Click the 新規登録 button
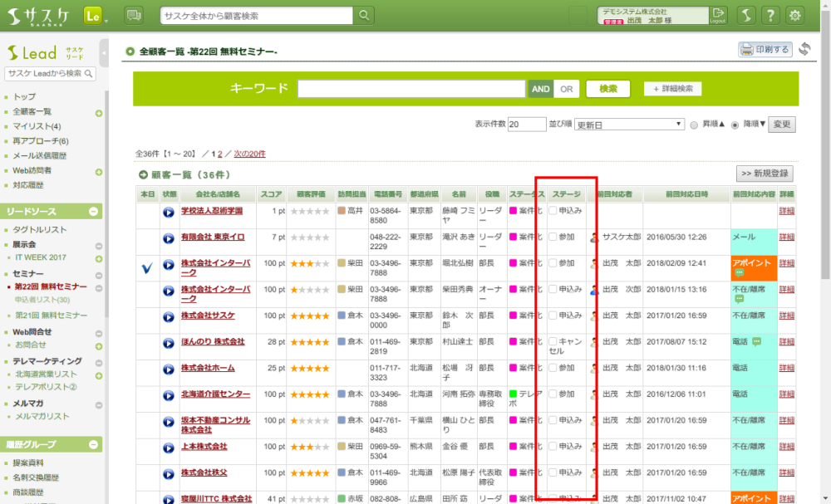831x504 pixels. (765, 174)
